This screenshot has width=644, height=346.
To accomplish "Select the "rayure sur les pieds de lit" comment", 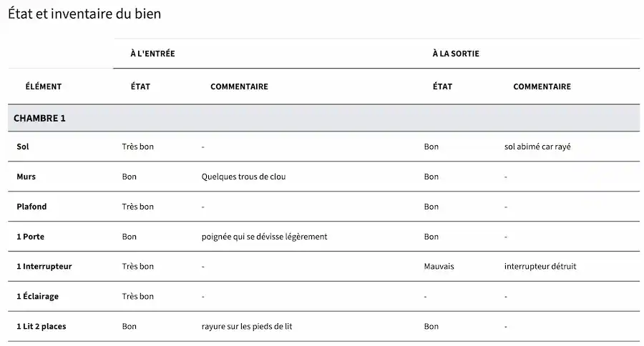I will coord(247,327).
